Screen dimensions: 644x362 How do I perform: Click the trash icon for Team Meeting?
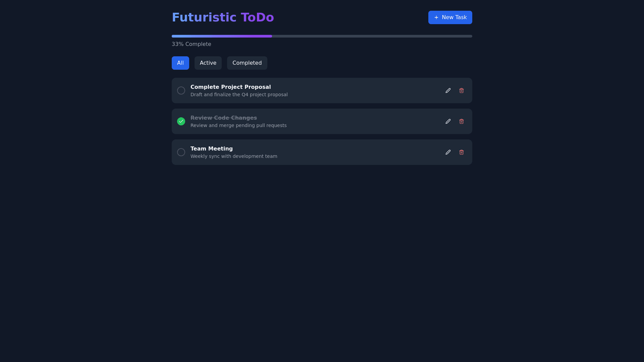coord(461,152)
